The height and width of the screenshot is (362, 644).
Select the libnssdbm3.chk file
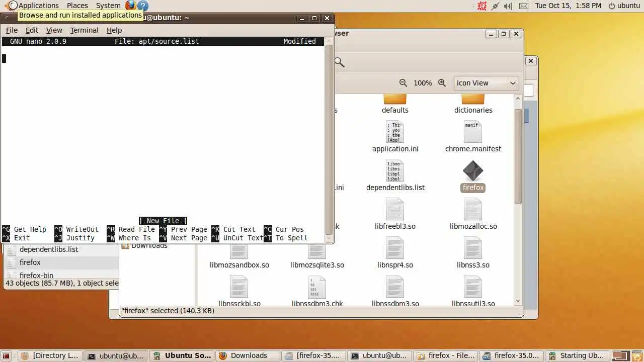point(317,287)
